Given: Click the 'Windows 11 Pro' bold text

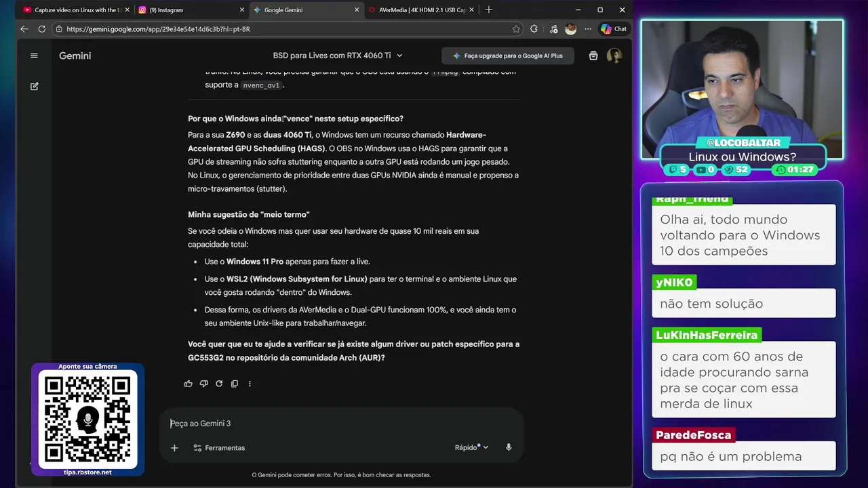Looking at the screenshot, I should pyautogui.click(x=255, y=262).
